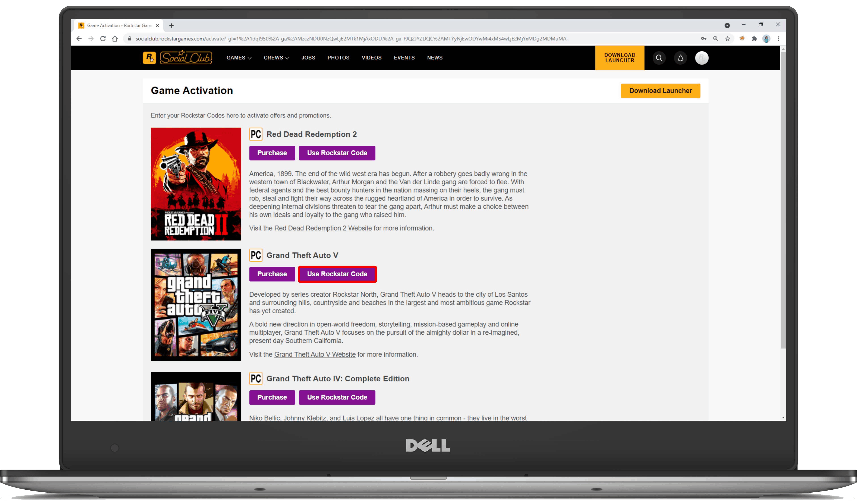Open notifications bell icon
Screen dimensions: 857x504
click(x=680, y=58)
